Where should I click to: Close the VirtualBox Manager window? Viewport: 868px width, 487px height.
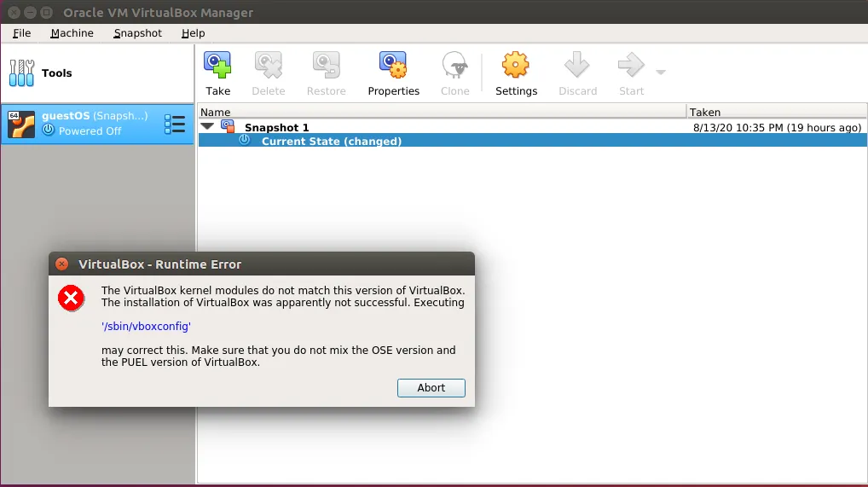[14, 12]
